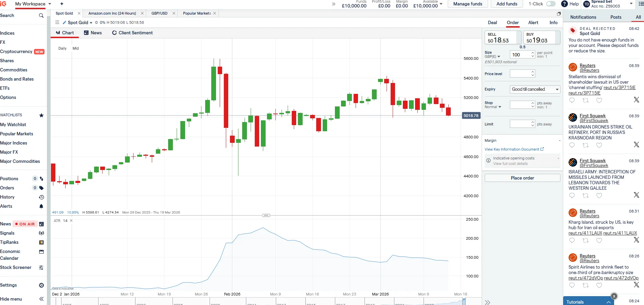Click BUY price 5019.03
The width and height of the screenshot is (644, 305).
click(x=542, y=37)
